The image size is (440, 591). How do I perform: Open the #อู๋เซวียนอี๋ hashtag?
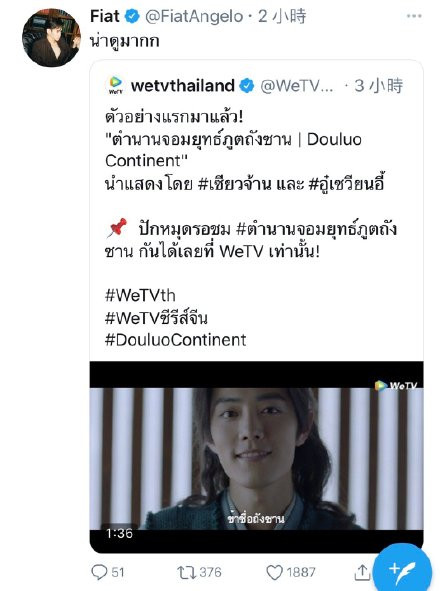pyautogui.click(x=346, y=184)
